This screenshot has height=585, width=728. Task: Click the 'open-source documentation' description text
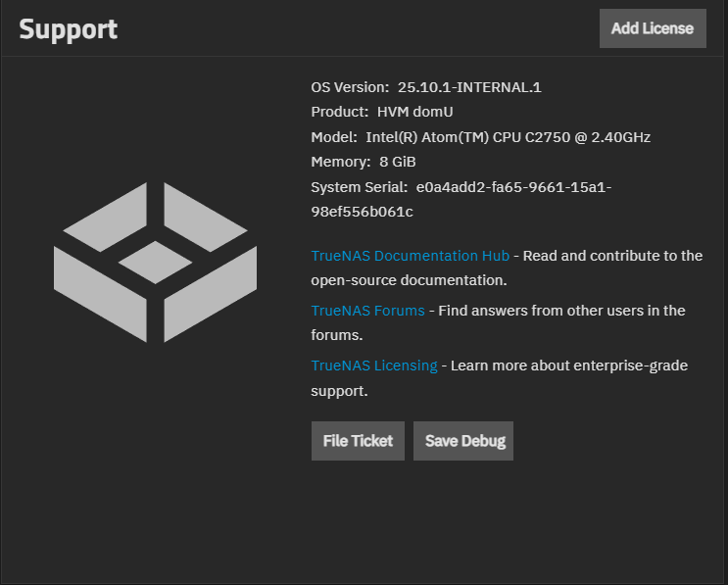(409, 280)
